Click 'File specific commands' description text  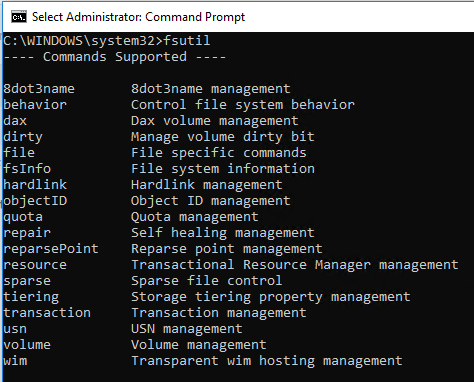tap(219, 153)
